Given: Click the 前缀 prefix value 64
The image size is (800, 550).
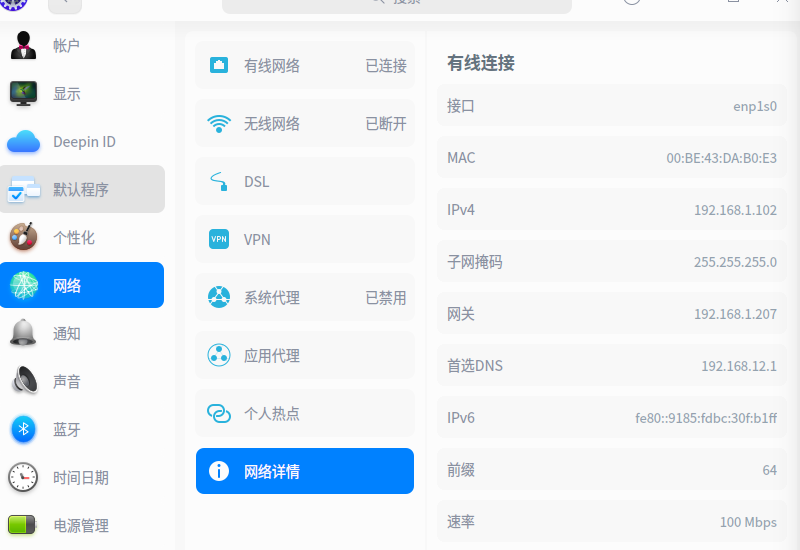Looking at the screenshot, I should pos(769,470).
